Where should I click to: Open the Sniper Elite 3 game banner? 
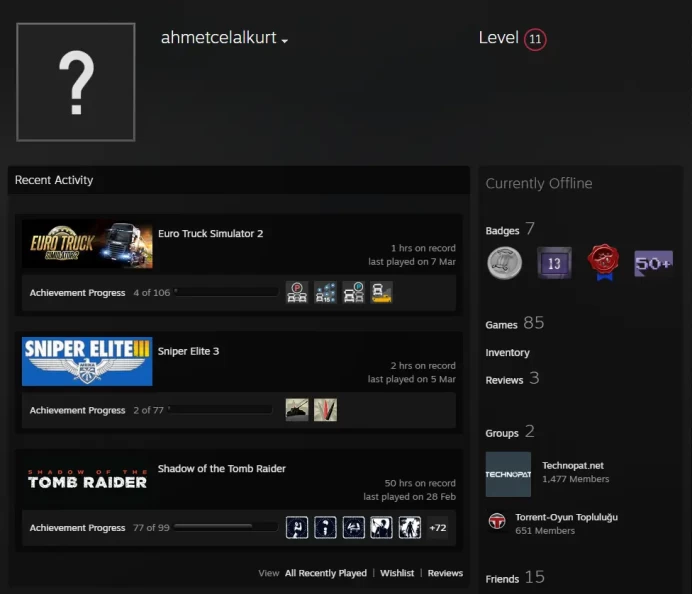87,361
